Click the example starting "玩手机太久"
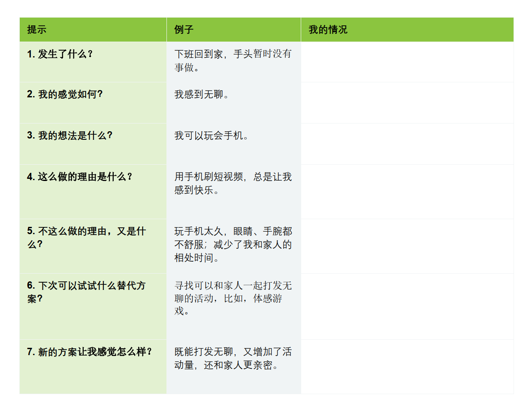This screenshot has height=413, width=532. point(233,244)
